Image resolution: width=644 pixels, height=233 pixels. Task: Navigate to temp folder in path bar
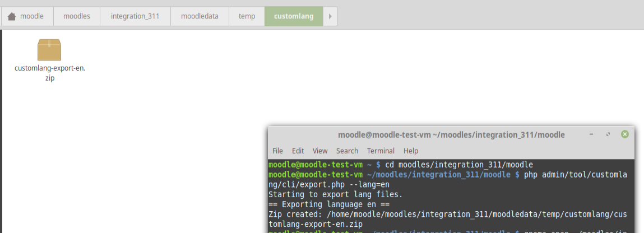[247, 16]
